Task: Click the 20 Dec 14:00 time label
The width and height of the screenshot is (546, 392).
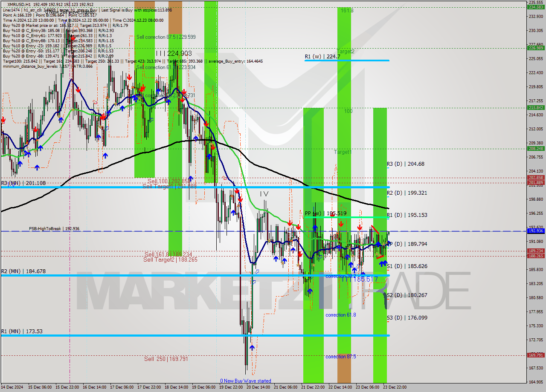Action: [x=258, y=387]
